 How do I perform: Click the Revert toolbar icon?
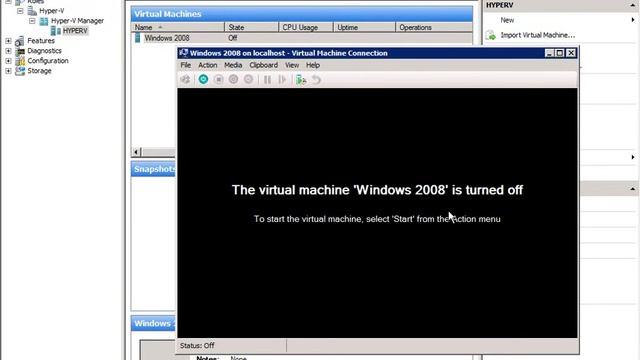tap(316, 80)
